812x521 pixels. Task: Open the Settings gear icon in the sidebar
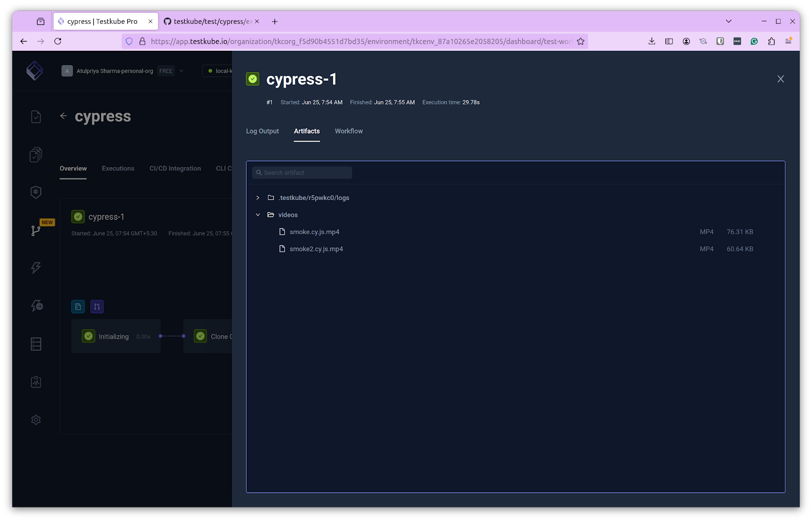coord(36,420)
